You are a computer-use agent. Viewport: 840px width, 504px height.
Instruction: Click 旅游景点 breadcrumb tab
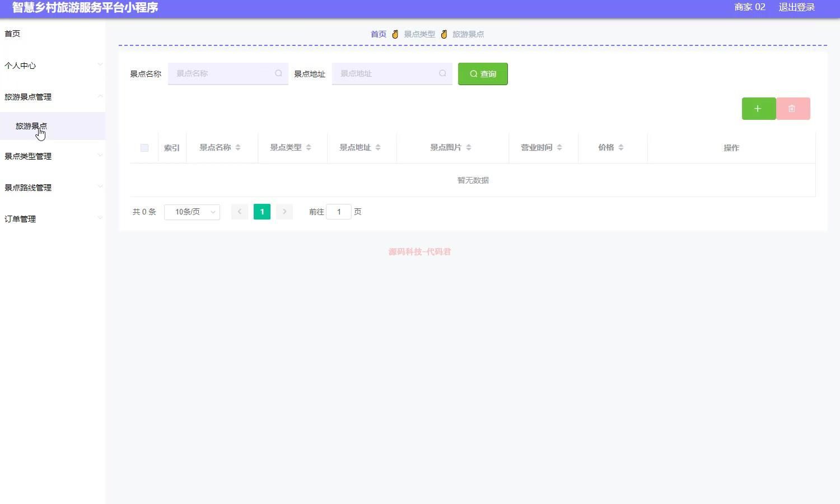(x=468, y=34)
